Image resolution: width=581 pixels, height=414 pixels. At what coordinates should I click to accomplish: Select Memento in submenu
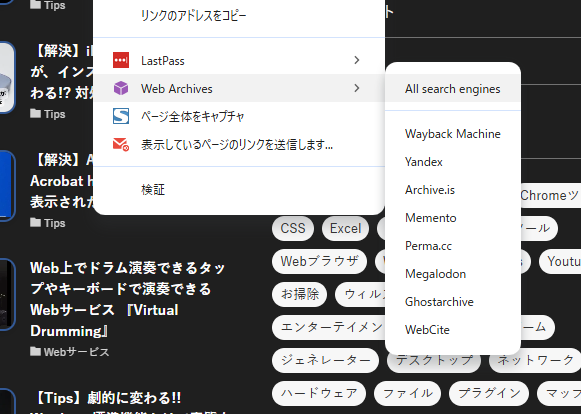click(453, 218)
